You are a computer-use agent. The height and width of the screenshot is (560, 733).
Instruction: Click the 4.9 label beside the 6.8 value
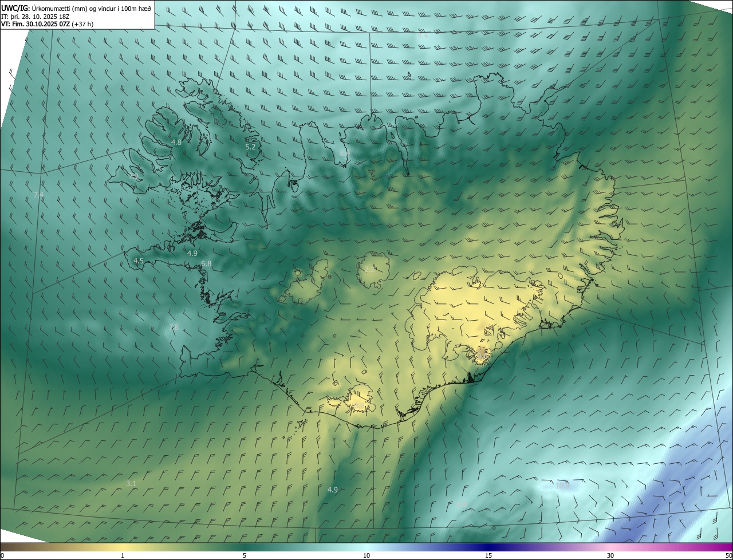(x=192, y=253)
